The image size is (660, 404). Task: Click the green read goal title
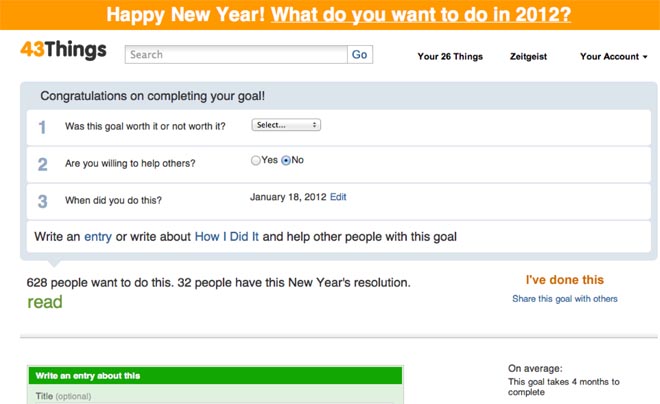point(45,302)
